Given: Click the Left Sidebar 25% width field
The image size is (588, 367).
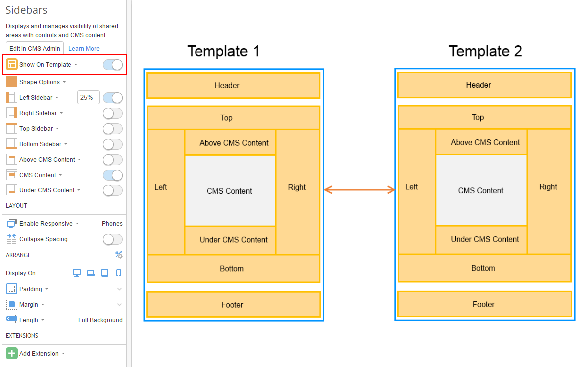Looking at the screenshot, I should pos(88,98).
